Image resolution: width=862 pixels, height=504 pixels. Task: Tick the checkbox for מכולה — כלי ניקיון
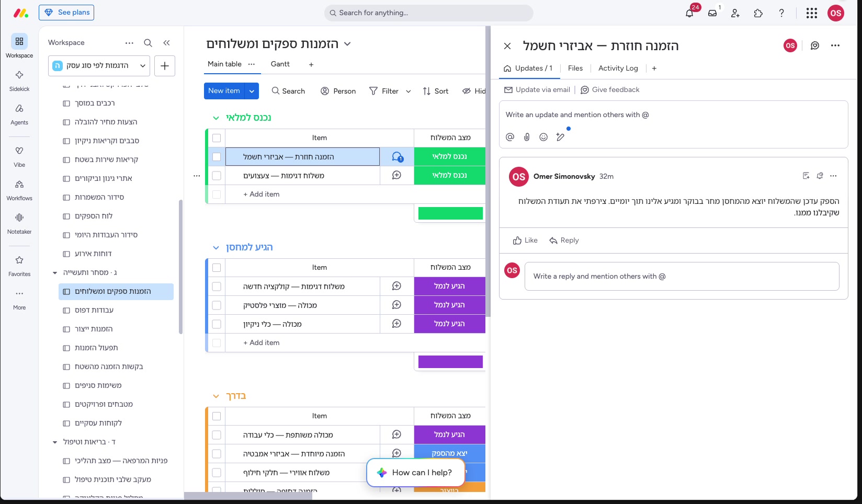(x=217, y=324)
